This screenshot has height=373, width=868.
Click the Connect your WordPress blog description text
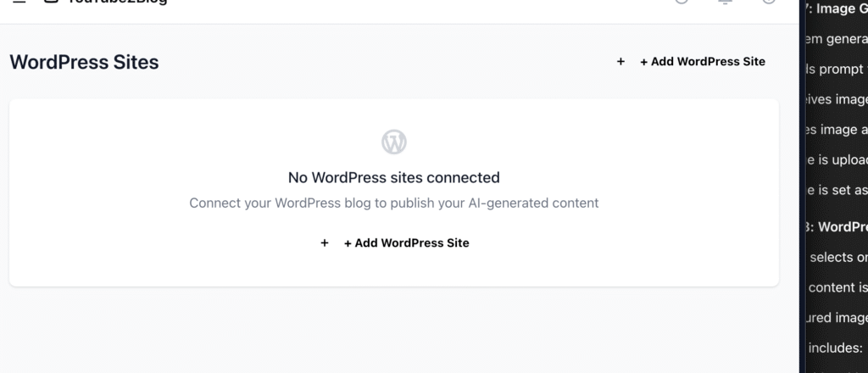(x=394, y=203)
